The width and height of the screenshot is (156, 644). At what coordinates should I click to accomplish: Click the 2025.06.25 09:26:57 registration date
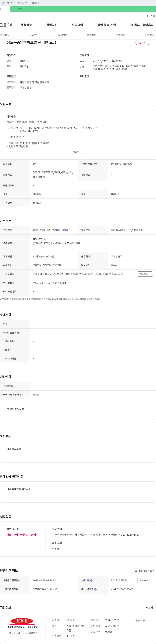(44, 580)
